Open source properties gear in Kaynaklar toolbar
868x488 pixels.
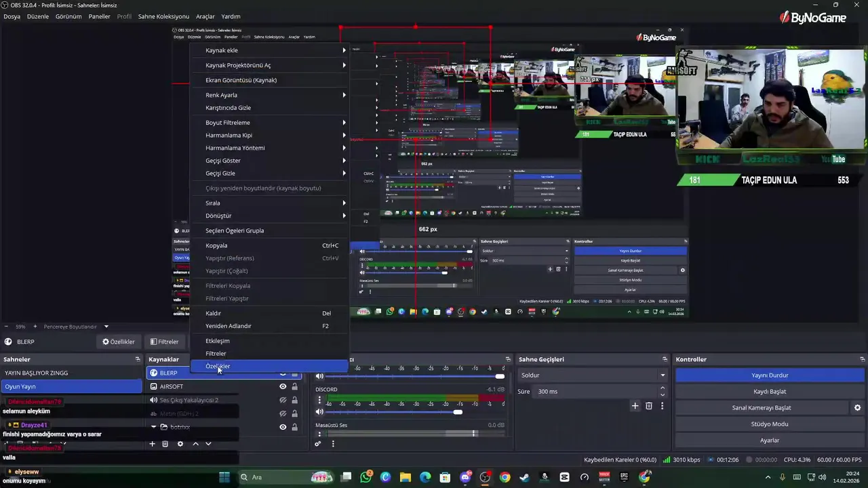click(x=180, y=444)
